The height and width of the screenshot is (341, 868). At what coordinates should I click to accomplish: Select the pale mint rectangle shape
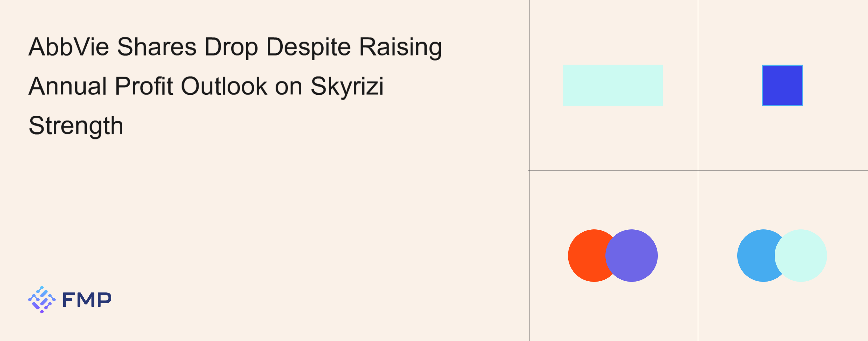pyautogui.click(x=612, y=85)
